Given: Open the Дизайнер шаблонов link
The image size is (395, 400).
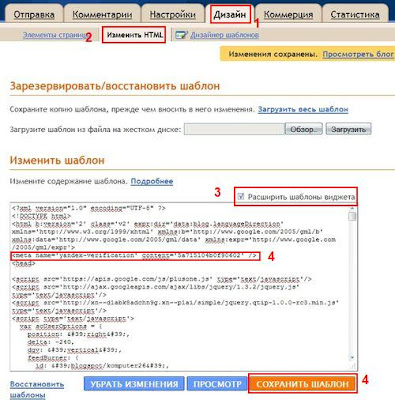Looking at the screenshot, I should (x=224, y=35).
